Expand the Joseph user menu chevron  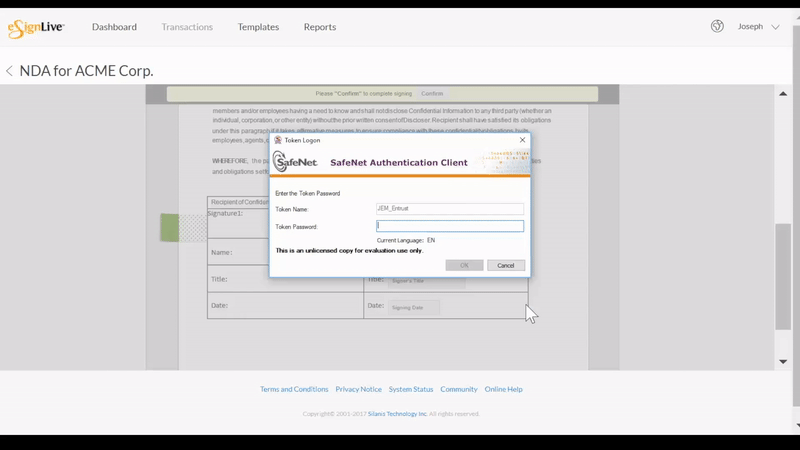(776, 27)
